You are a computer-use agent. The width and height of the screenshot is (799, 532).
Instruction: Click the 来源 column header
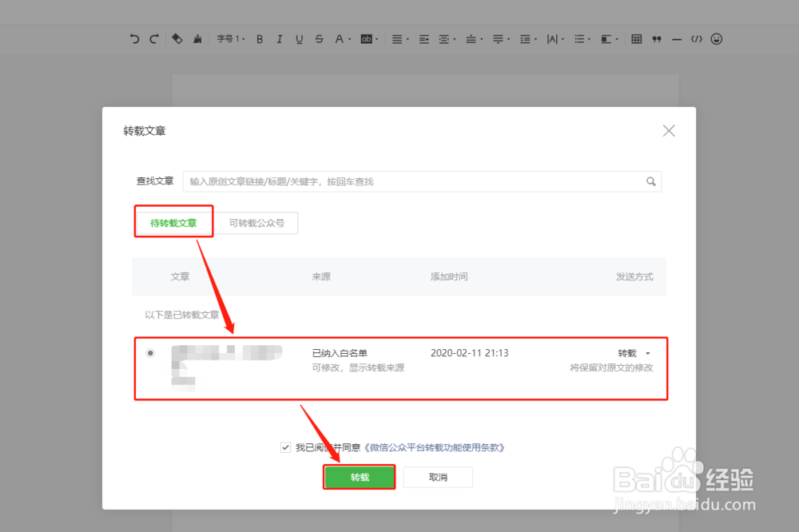321,276
